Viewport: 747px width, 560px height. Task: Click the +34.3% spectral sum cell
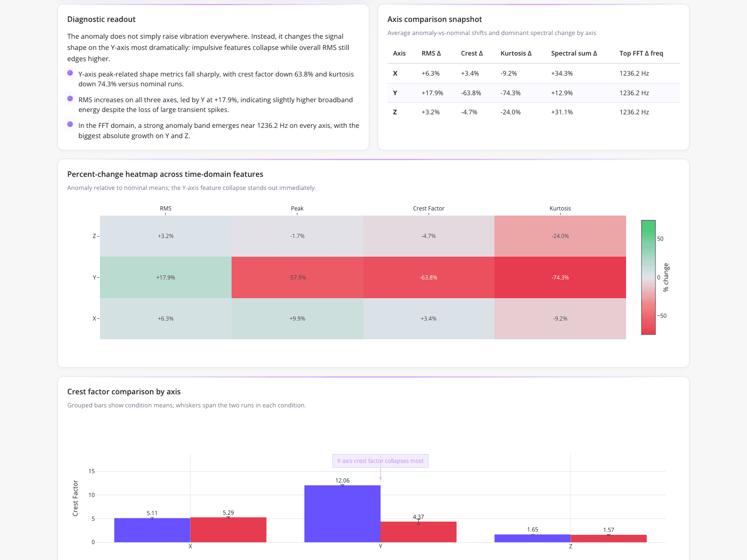(562, 73)
